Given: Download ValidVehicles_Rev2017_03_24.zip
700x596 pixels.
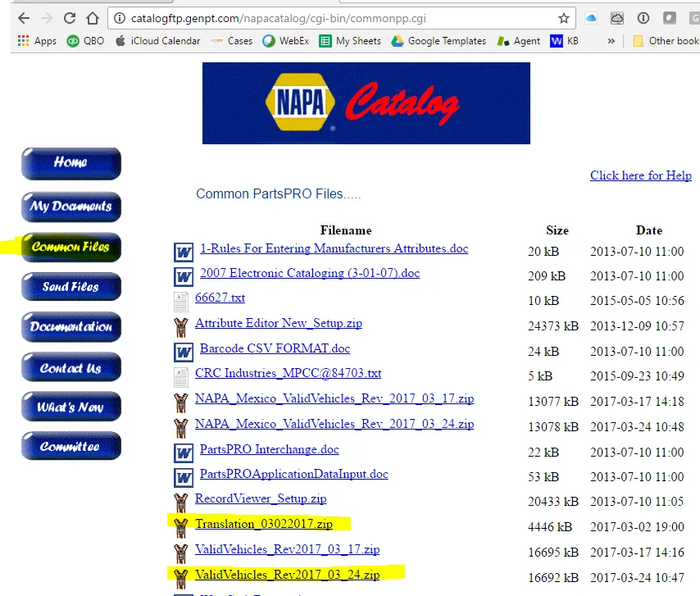Looking at the screenshot, I should click(x=287, y=575).
